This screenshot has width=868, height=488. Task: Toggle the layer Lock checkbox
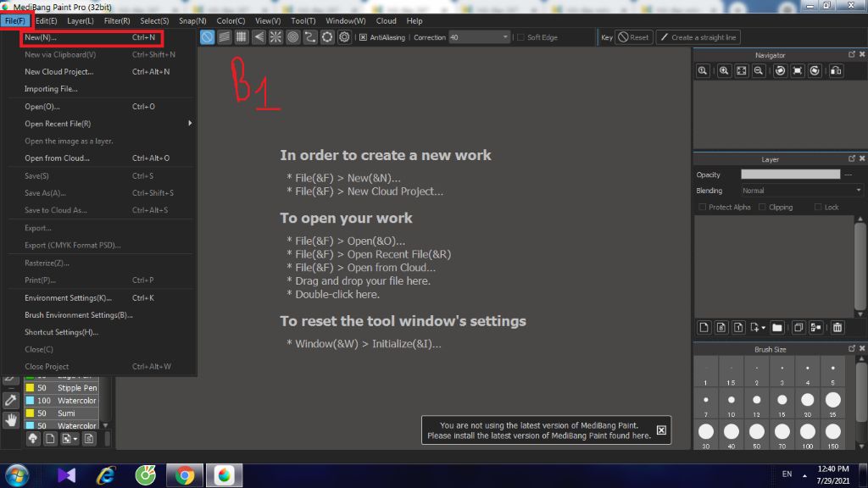click(x=818, y=207)
